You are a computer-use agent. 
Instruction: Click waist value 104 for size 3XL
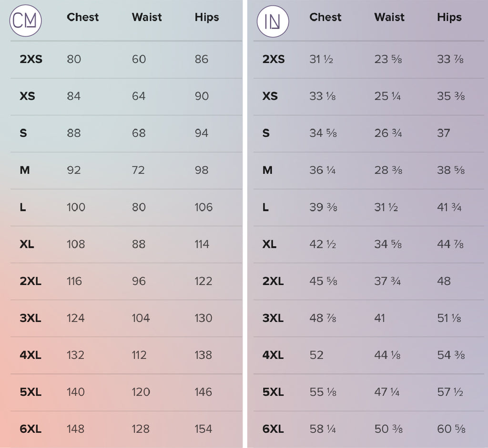click(x=141, y=318)
